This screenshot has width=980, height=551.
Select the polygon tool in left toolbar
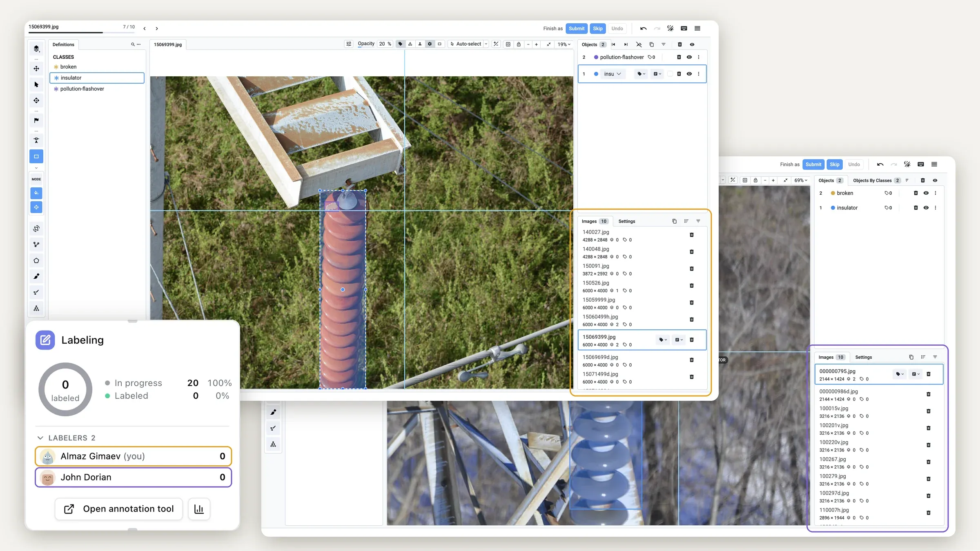tap(36, 260)
